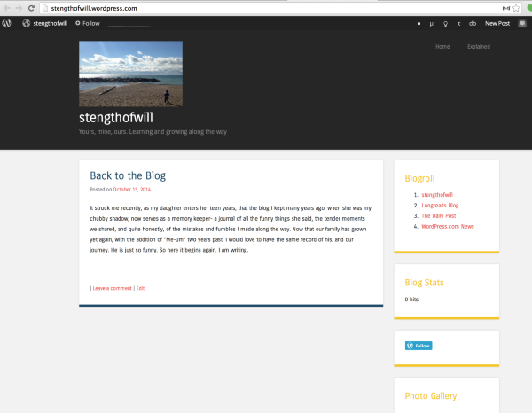This screenshot has height=413, width=532.
Task: Open the Explained menu item
Action: click(x=479, y=46)
